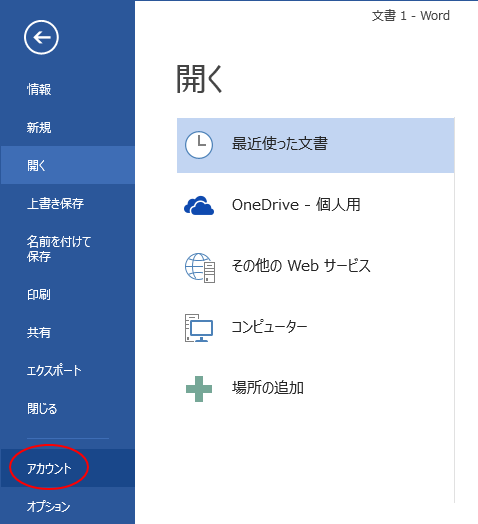Open the 印刷 page

67,295
